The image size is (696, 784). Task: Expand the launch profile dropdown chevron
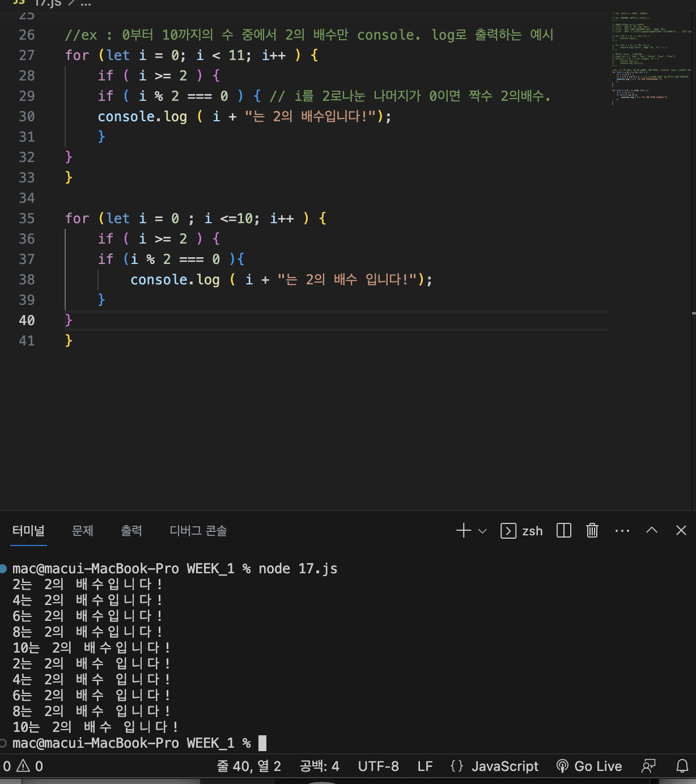[482, 531]
